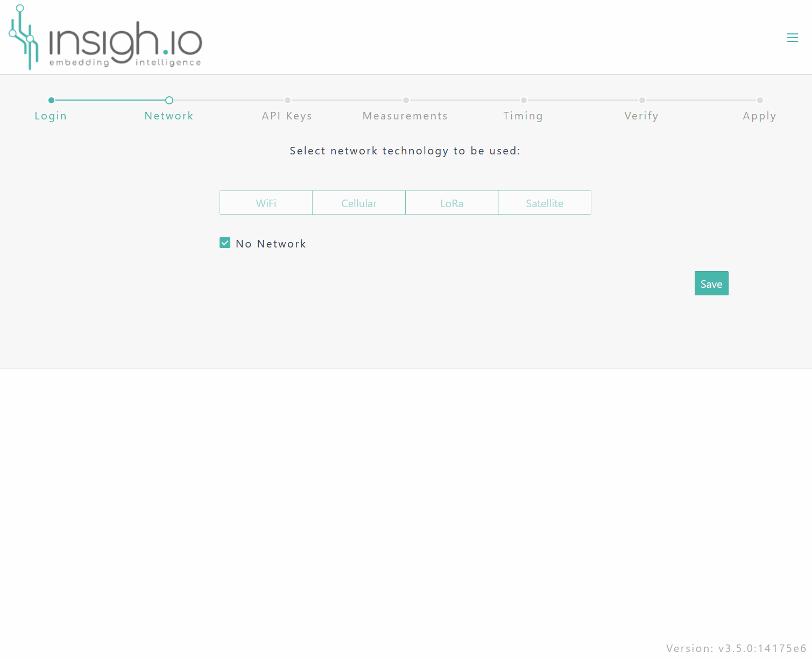Choose the LoRa network option

point(451,203)
